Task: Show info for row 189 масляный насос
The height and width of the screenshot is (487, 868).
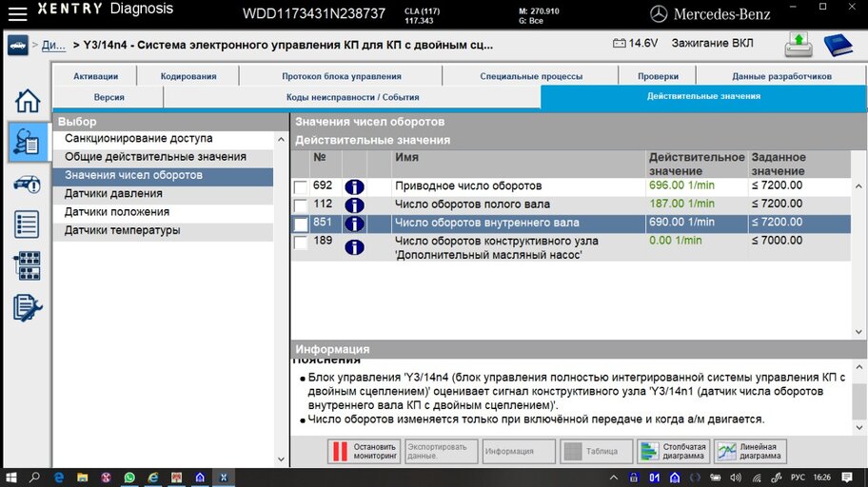Action: pos(354,246)
